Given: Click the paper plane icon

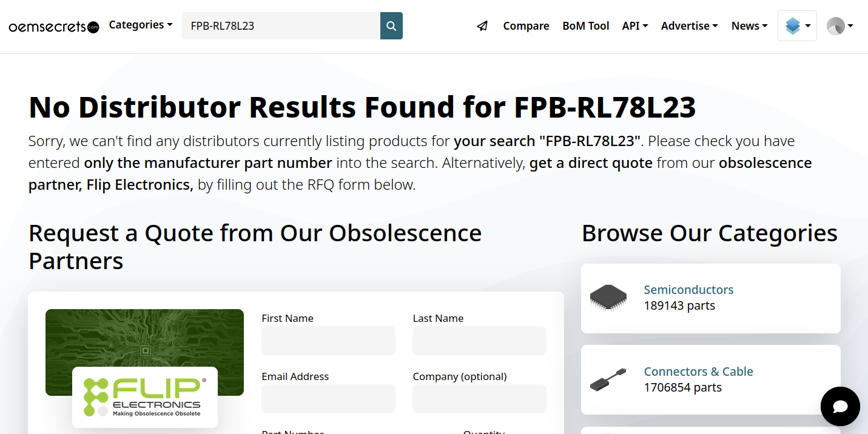Looking at the screenshot, I should pos(482,26).
